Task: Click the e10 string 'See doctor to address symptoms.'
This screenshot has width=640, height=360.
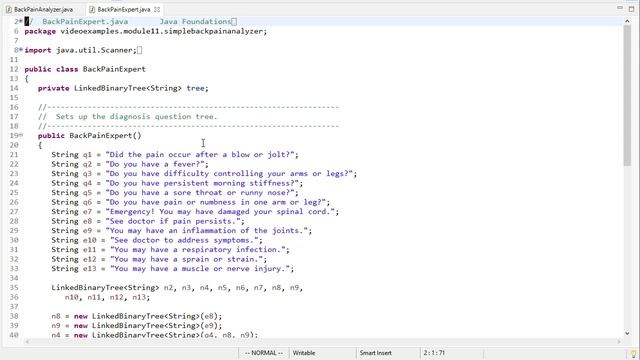Action: click(x=184, y=240)
